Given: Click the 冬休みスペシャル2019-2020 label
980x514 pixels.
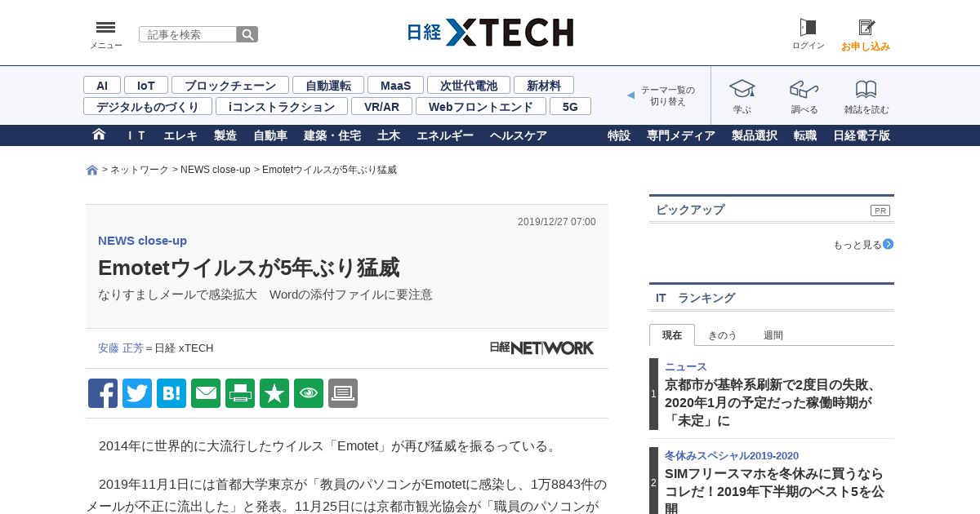Looking at the screenshot, I should pyautogui.click(x=732, y=456).
